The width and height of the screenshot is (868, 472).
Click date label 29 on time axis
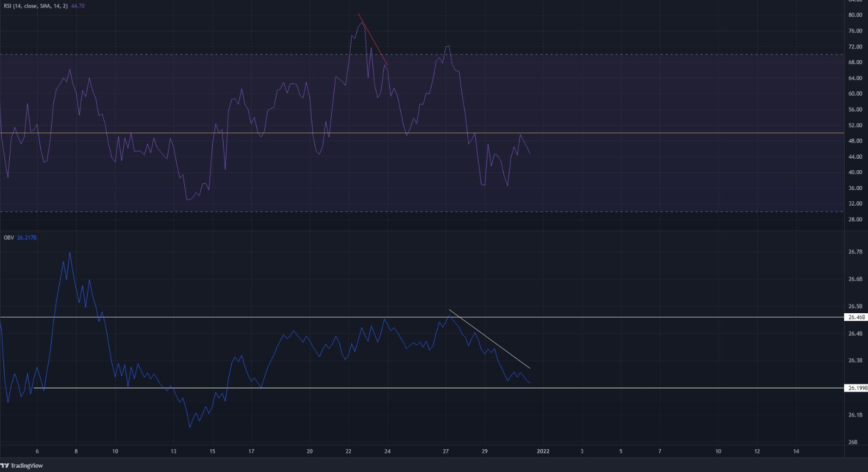[485, 451]
